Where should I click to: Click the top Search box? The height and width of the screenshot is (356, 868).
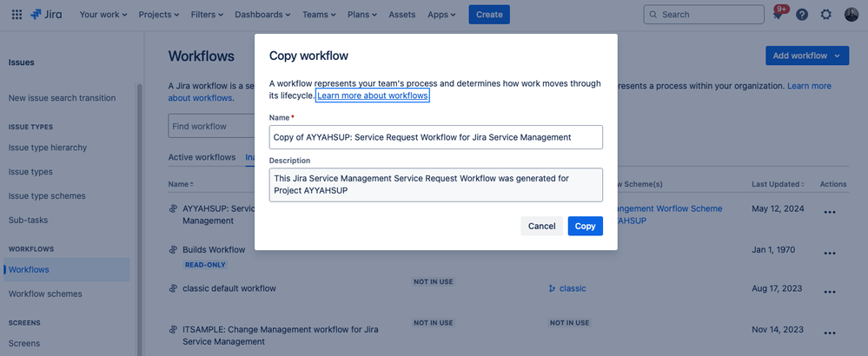704,15
